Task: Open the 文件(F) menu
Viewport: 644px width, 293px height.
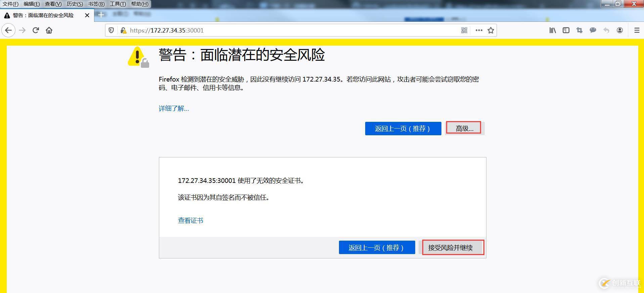Action: [11, 4]
